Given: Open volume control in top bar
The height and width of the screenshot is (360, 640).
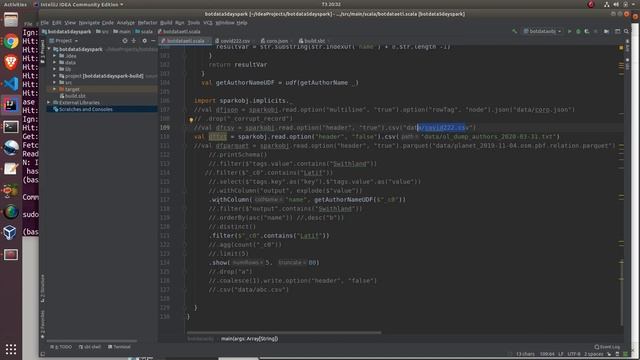Looking at the screenshot, I should [x=616, y=4].
